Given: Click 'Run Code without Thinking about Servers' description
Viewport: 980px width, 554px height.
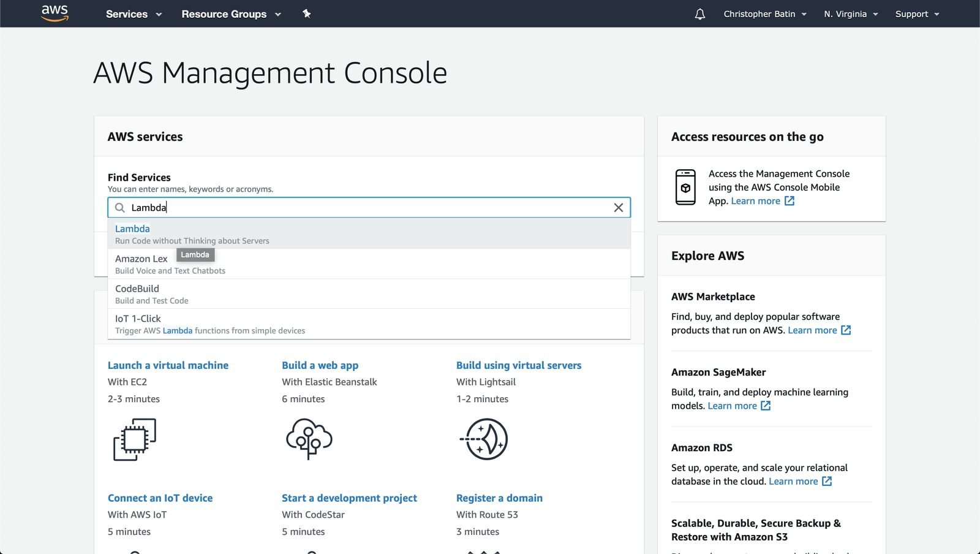Looking at the screenshot, I should [x=192, y=241].
